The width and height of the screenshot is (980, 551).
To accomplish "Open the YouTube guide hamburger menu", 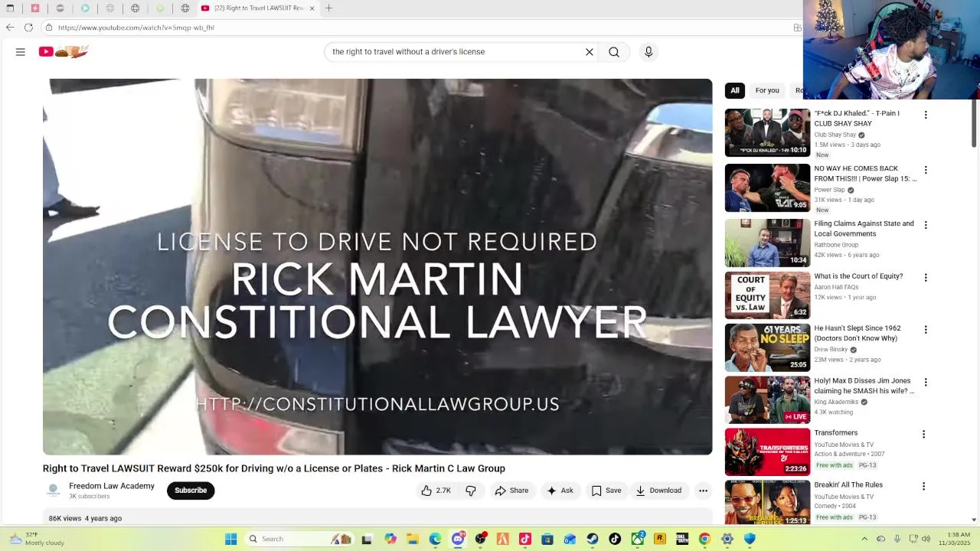I will 21,52.
